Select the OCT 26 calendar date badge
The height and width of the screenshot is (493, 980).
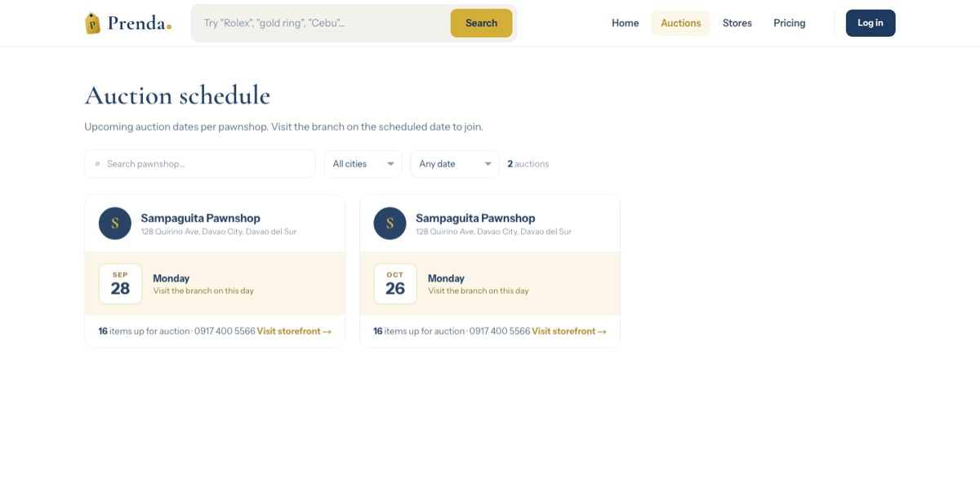click(x=395, y=284)
